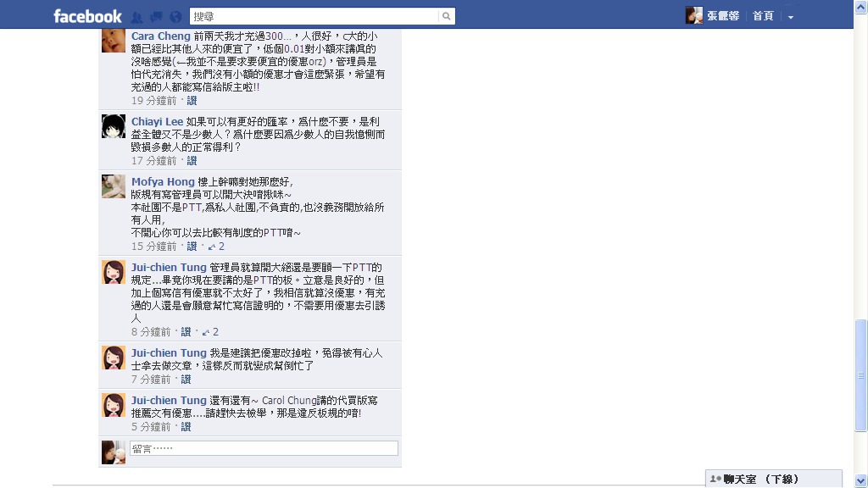Click the page vertical scrollbar thumb
This screenshot has width=868, height=488.
(860, 375)
